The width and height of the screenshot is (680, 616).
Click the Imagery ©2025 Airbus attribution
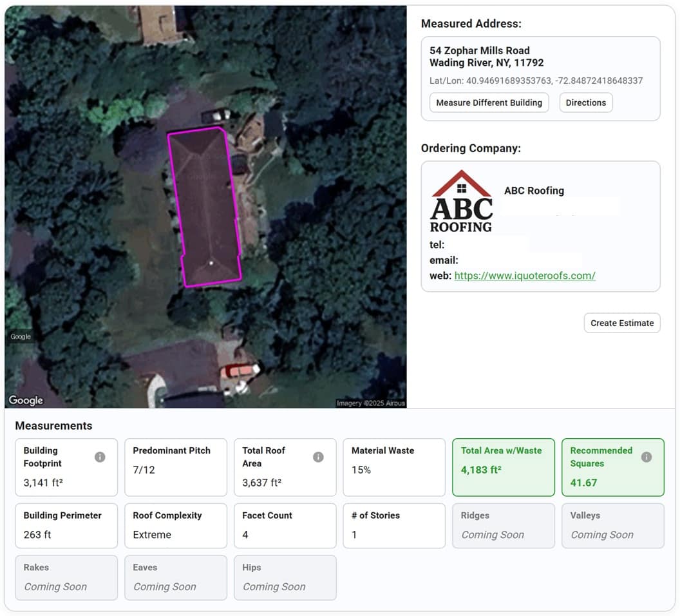(370, 403)
